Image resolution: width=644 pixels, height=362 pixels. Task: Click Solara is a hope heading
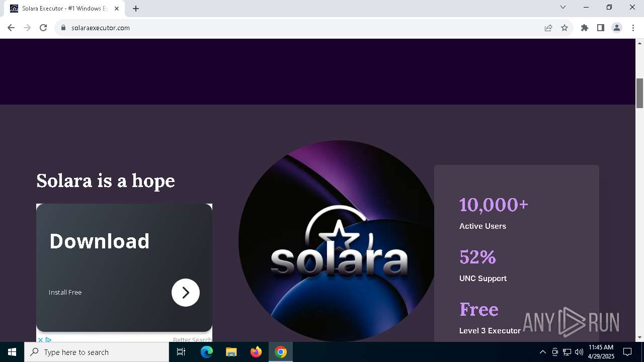click(106, 180)
